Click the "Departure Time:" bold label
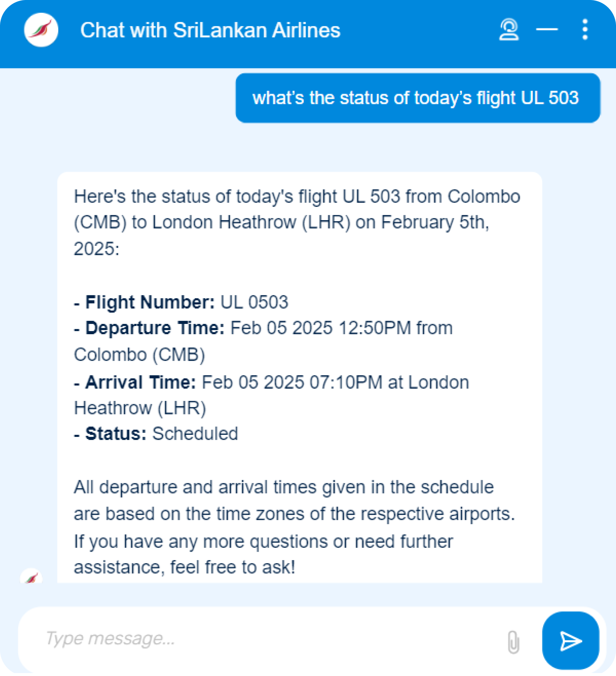616x676 pixels. (x=155, y=328)
